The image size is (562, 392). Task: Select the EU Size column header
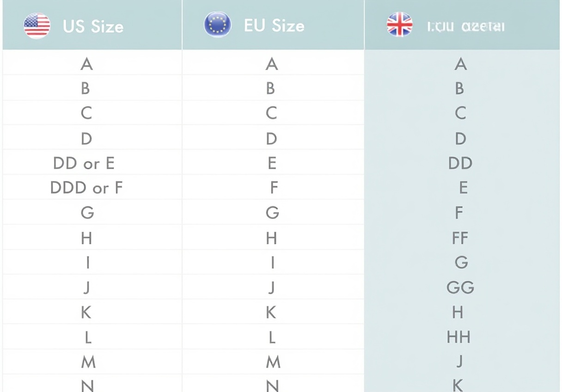click(x=274, y=26)
